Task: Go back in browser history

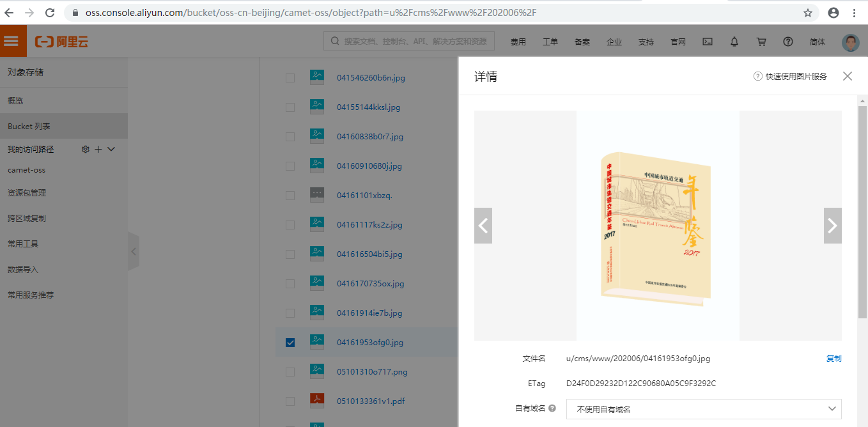Action: click(x=10, y=13)
